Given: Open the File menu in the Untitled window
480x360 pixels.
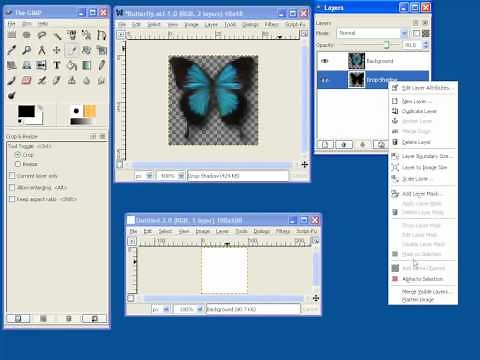Looking at the screenshot, I should point(133,231).
